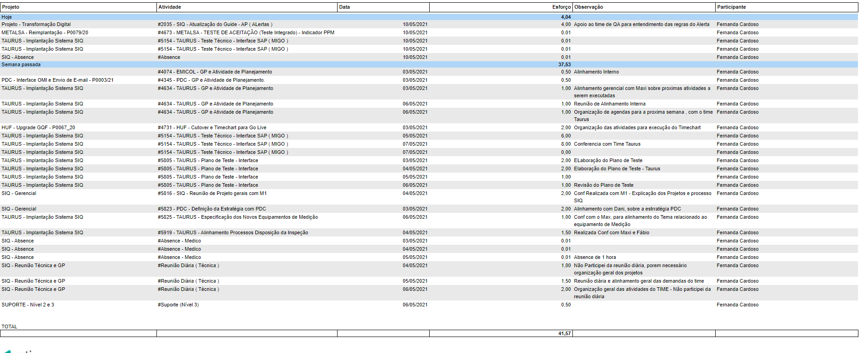This screenshot has height=353, width=868.
Task: Select the PDC Interface OMI project cell
Action: [57, 80]
